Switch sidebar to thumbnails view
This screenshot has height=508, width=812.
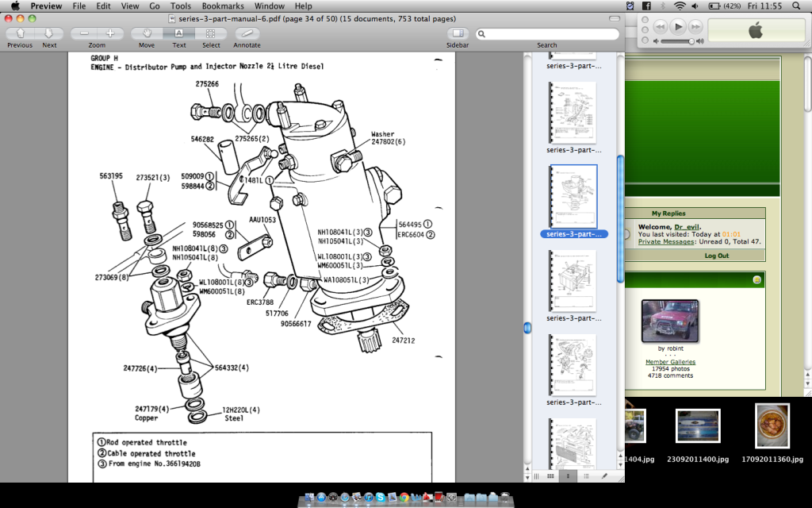pyautogui.click(x=568, y=476)
